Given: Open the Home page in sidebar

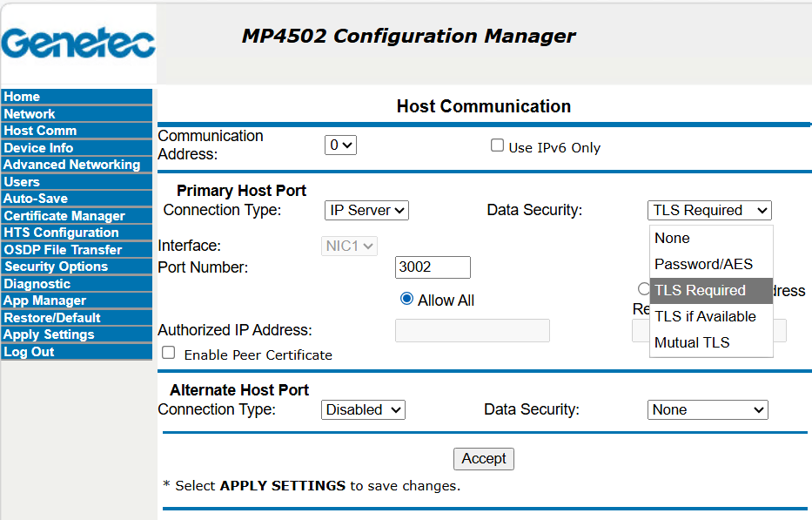Looking at the screenshot, I should tap(77, 97).
